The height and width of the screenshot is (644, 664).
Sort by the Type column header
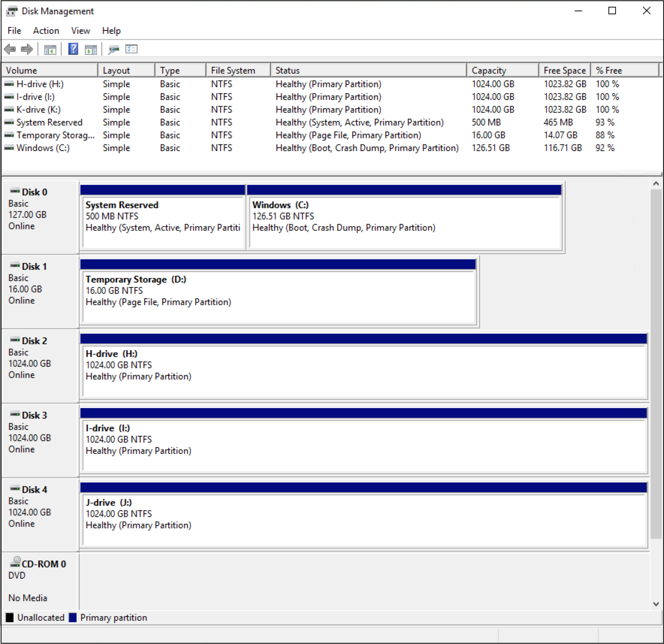point(181,70)
